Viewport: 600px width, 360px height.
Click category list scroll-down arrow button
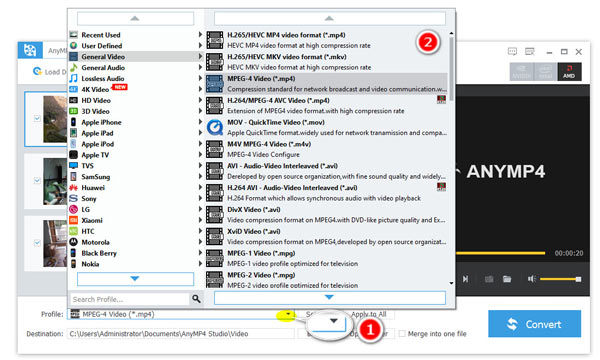135,279
